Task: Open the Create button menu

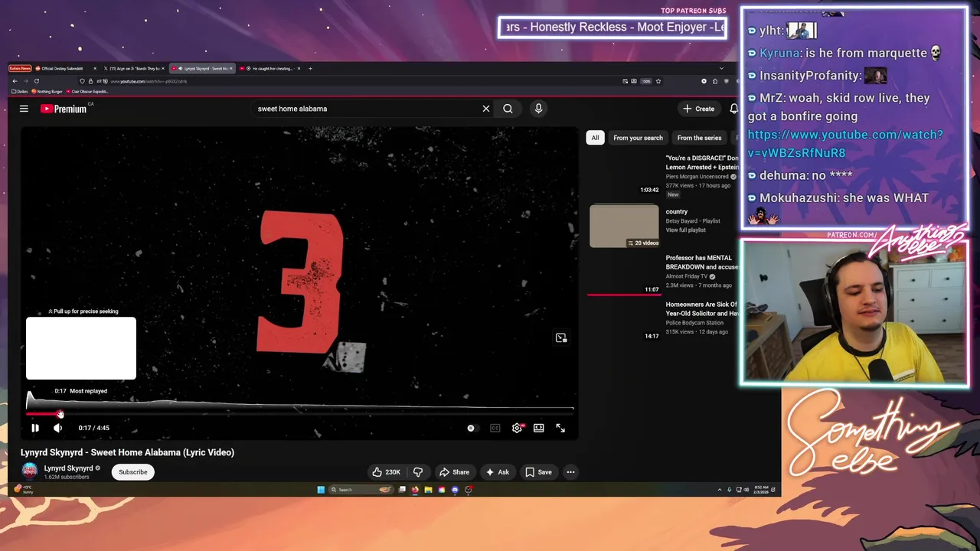Action: click(x=699, y=109)
